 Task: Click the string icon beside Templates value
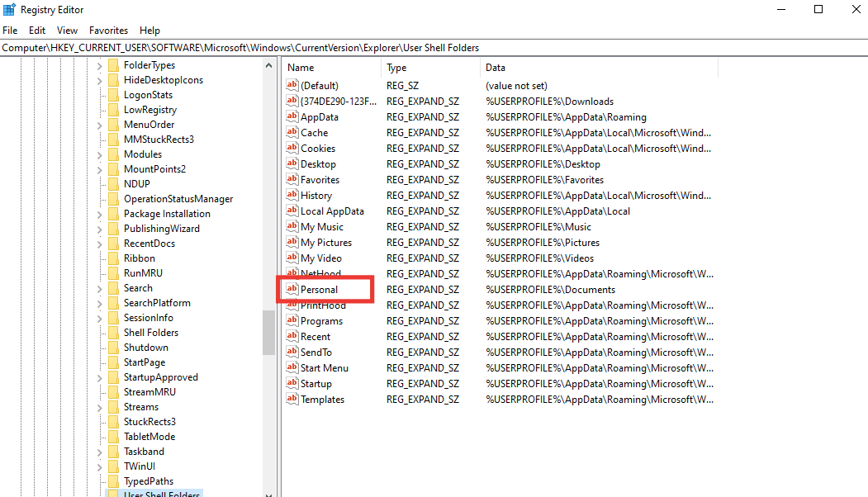coord(292,399)
